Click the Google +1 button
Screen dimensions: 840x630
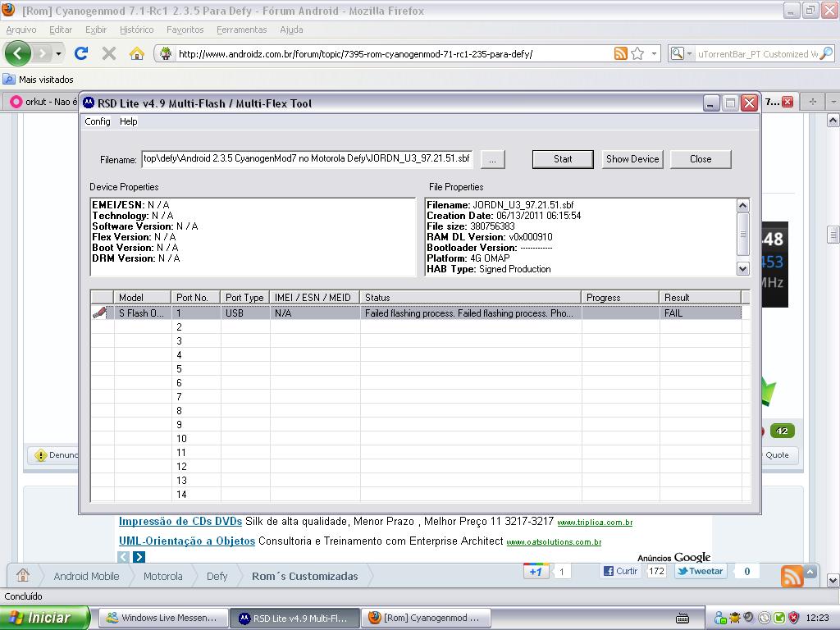click(x=536, y=571)
